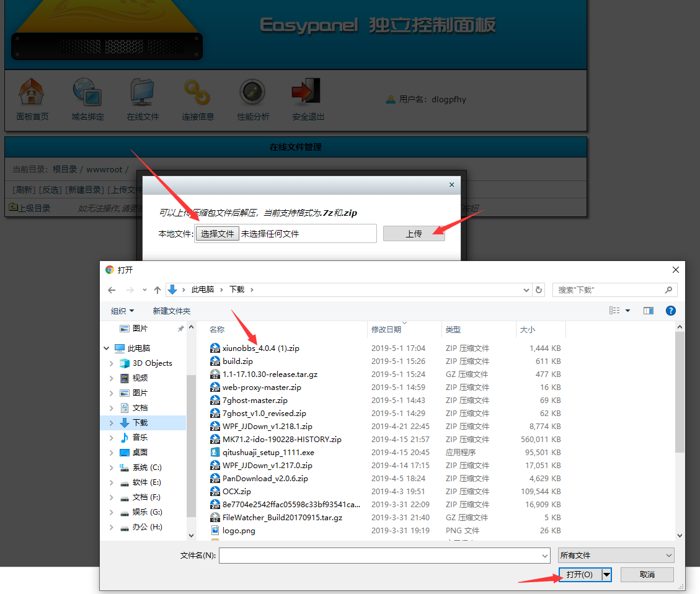Expand the 视频 tree node
This screenshot has width=700, height=594.
tap(111, 378)
